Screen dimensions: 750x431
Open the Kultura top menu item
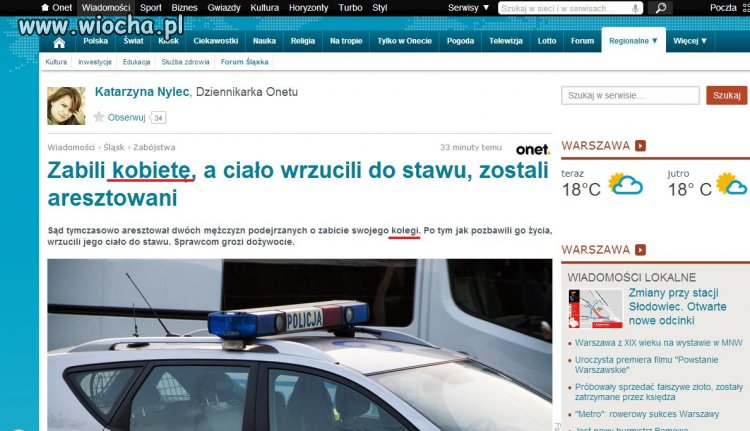pyautogui.click(x=265, y=8)
